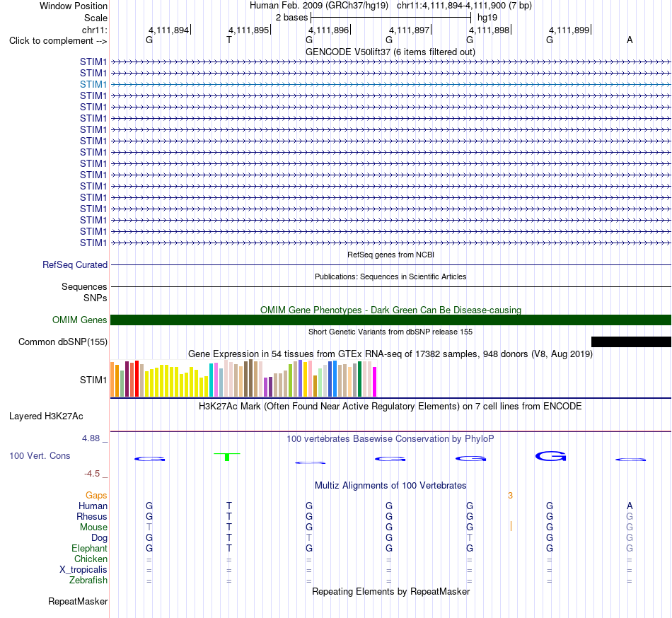672x618 pixels.
Task: Open the GTEx Gene Expression track title
Action: [x=390, y=354]
